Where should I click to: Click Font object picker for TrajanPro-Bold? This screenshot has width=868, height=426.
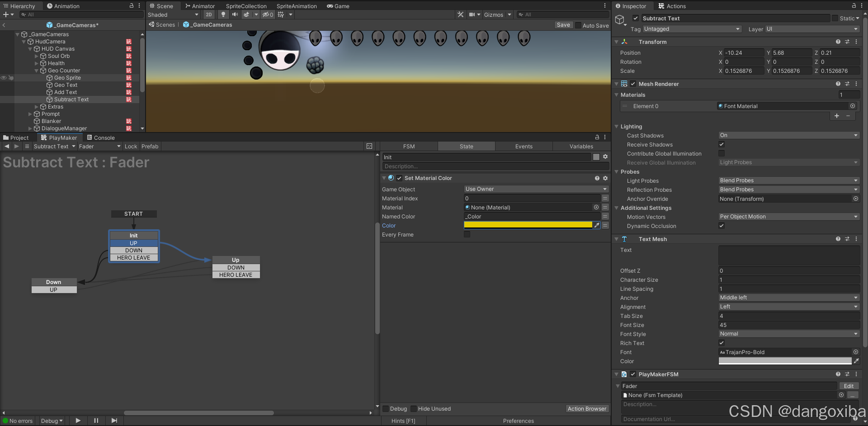point(856,352)
